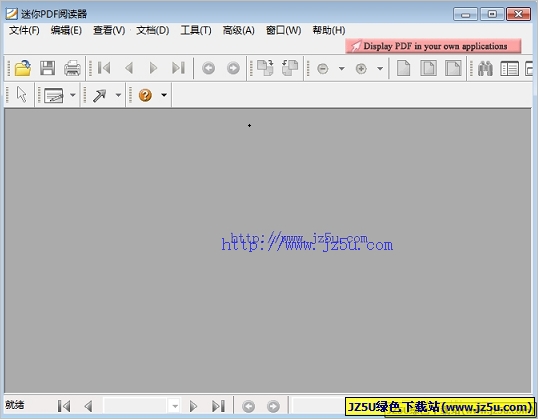Image resolution: width=538 pixels, height=419 pixels.
Task: Select fit width page view icon
Action: pyautogui.click(x=453, y=68)
